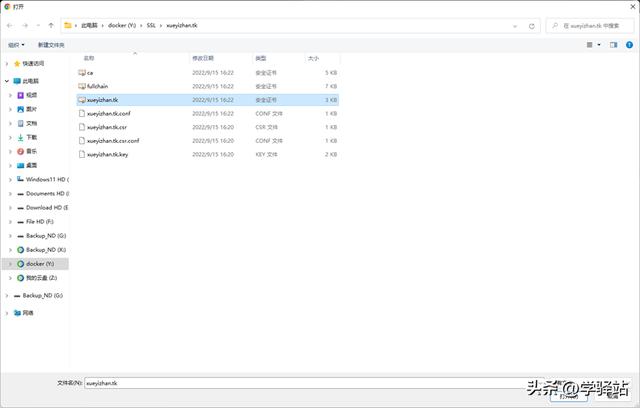Image resolution: width=640 pixels, height=408 pixels.
Task: Open the view options dropdown arrow
Action: pyautogui.click(x=599, y=45)
